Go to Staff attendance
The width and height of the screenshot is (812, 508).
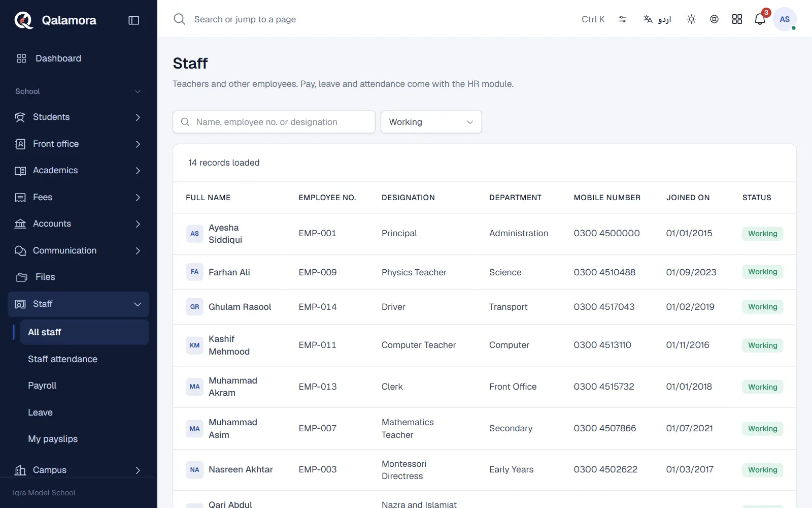(x=84, y=359)
